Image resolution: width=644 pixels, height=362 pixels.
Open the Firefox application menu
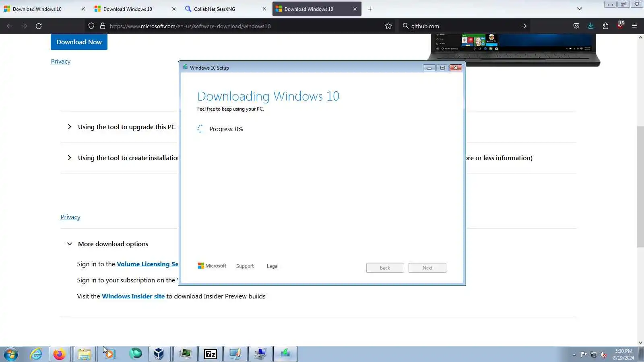pyautogui.click(x=634, y=26)
